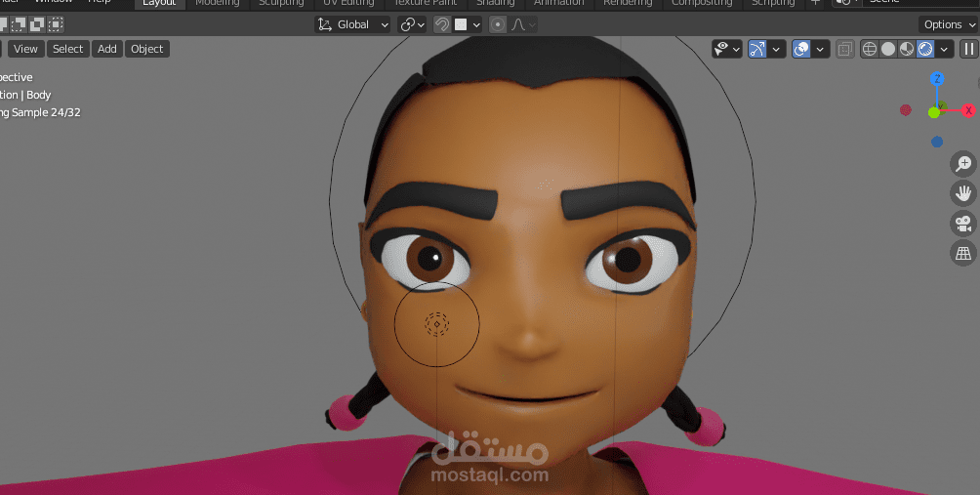Pause the viewport render preview
980x495 pixels.
pyautogui.click(x=968, y=49)
